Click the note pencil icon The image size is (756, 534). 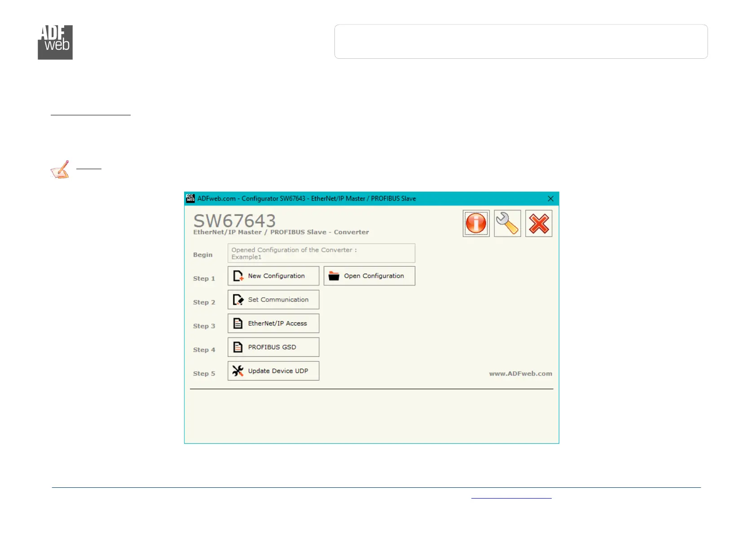click(x=60, y=170)
